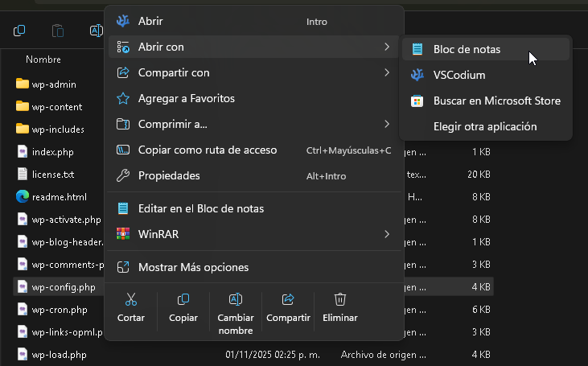
Task: Expand the WinRAR submenu arrow
Action: click(x=387, y=234)
